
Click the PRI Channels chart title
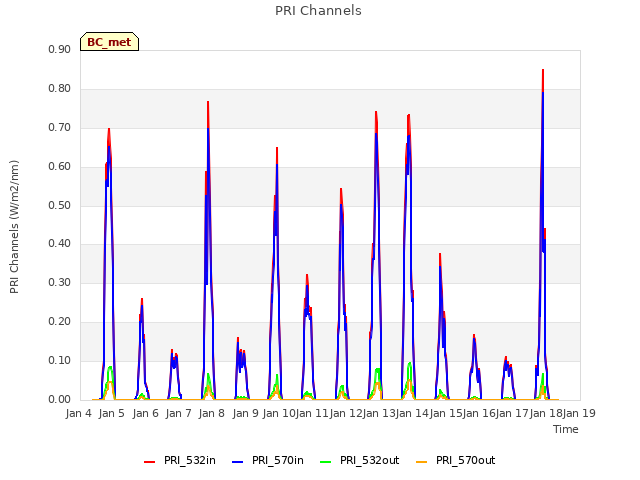click(318, 11)
